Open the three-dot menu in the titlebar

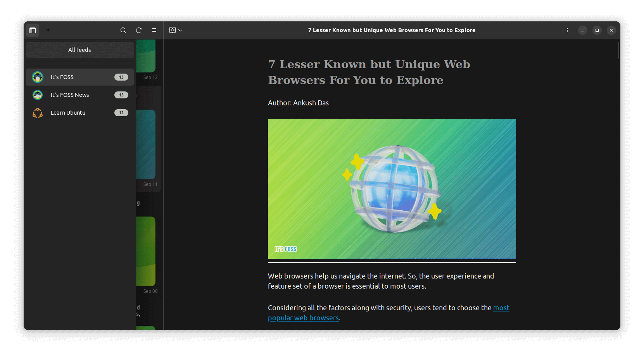point(567,30)
